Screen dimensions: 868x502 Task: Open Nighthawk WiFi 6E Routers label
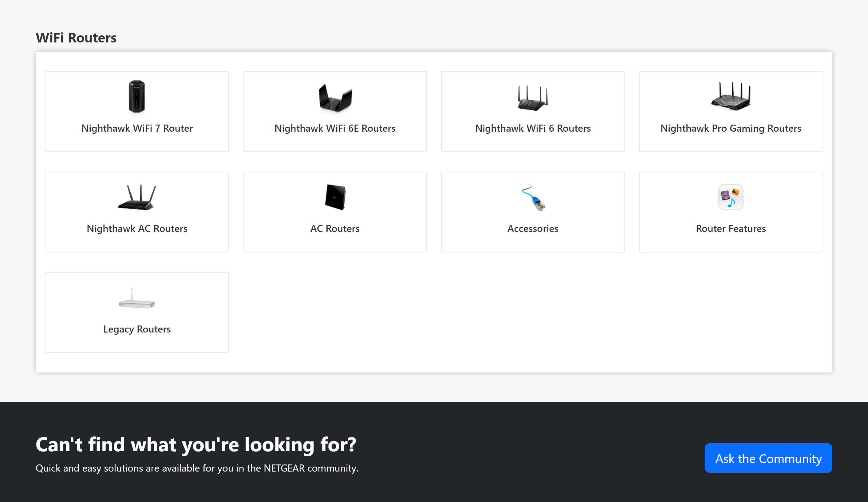tap(335, 128)
